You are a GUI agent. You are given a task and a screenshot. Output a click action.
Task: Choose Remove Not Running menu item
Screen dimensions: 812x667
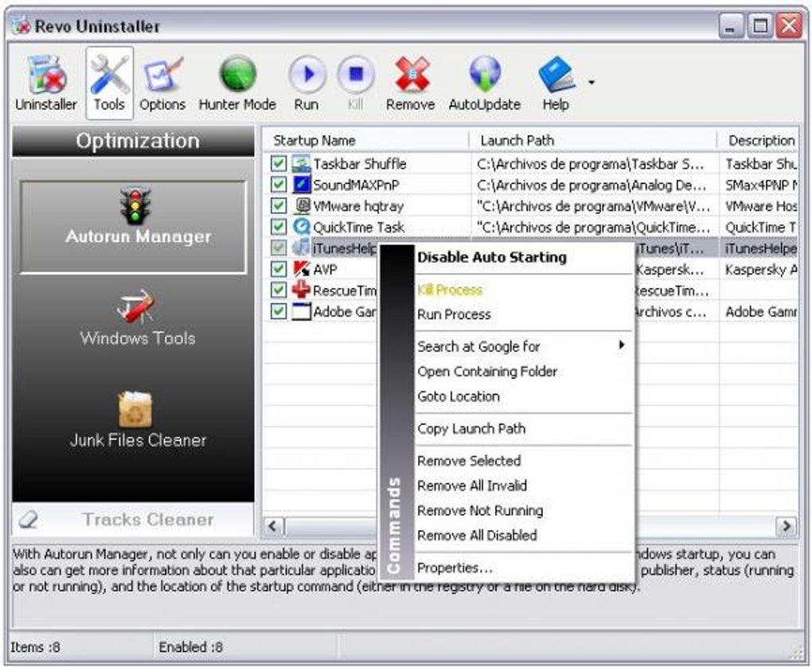[x=524, y=511]
